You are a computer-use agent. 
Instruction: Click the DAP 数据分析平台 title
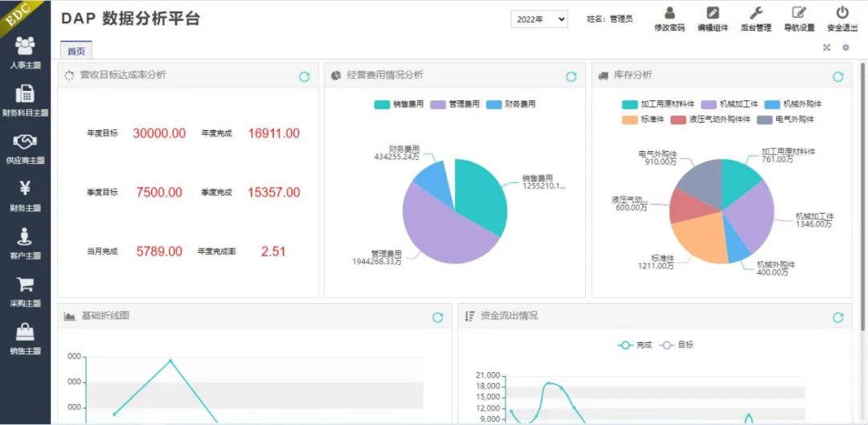pyautogui.click(x=131, y=18)
